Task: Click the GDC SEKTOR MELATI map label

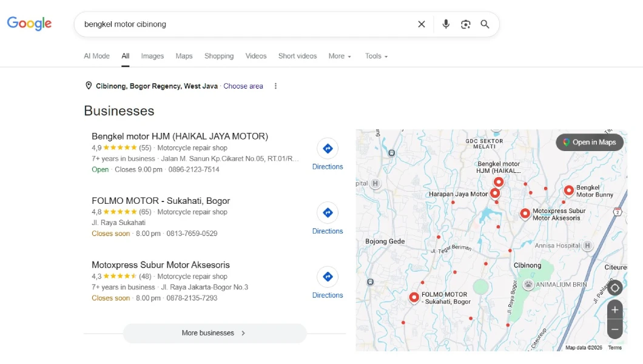Action: (484, 143)
